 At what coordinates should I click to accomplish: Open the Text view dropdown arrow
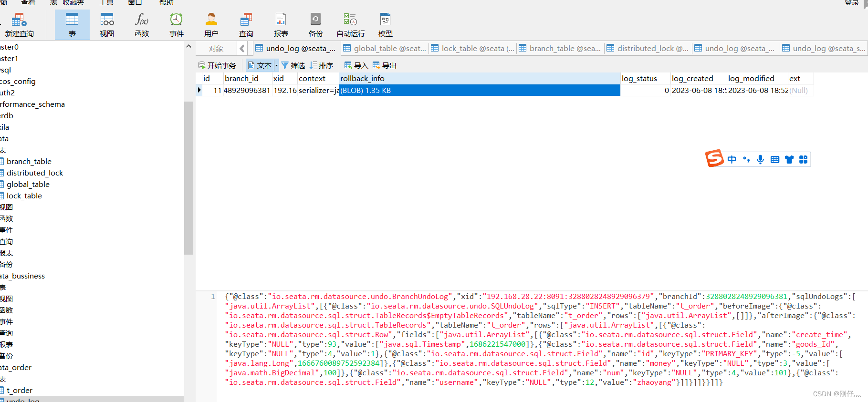coord(276,65)
